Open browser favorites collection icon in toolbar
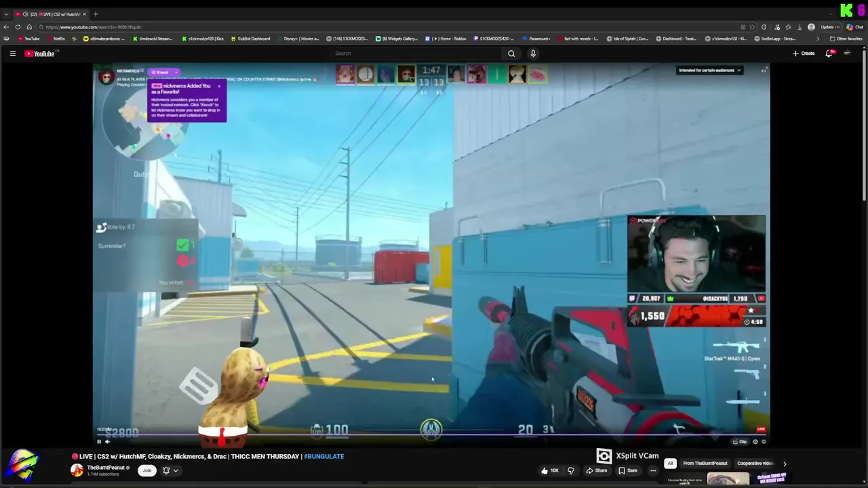Screen dimensions: 868x488 [x=788, y=27]
